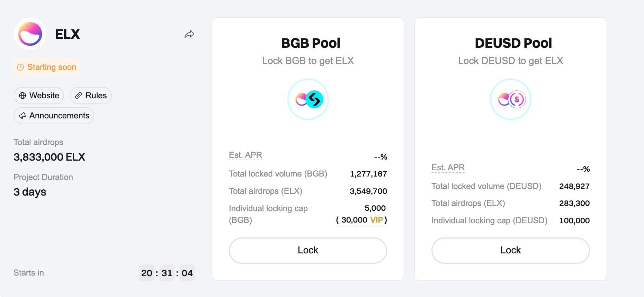The height and width of the screenshot is (297, 644).
Task: Click the 30,000 VIP locking cap
Action: [361, 220]
